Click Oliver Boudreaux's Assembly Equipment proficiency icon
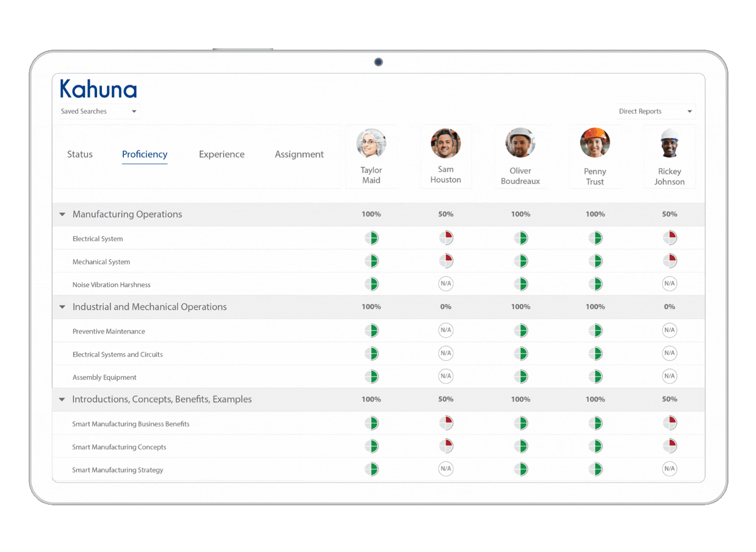 (521, 377)
